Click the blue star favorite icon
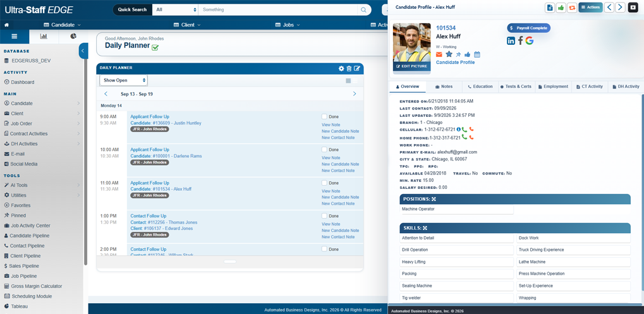Image resolution: width=644 pixels, height=314 pixels. 449,54
